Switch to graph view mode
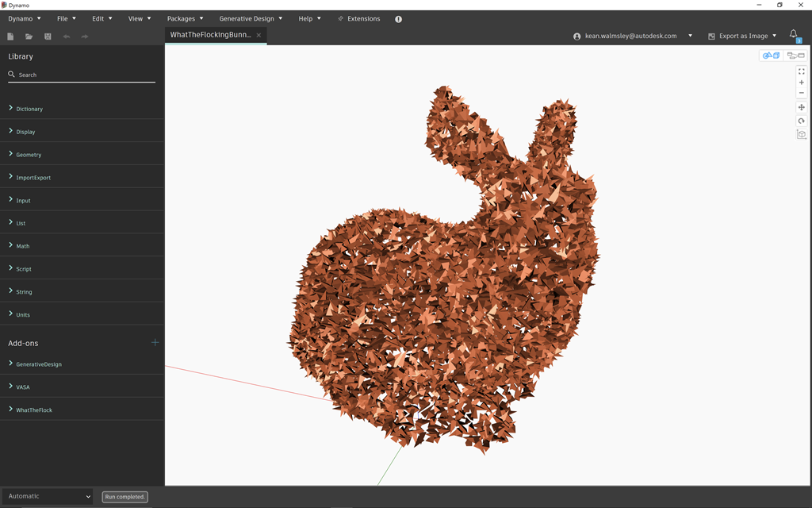The height and width of the screenshot is (508, 812). (x=795, y=56)
